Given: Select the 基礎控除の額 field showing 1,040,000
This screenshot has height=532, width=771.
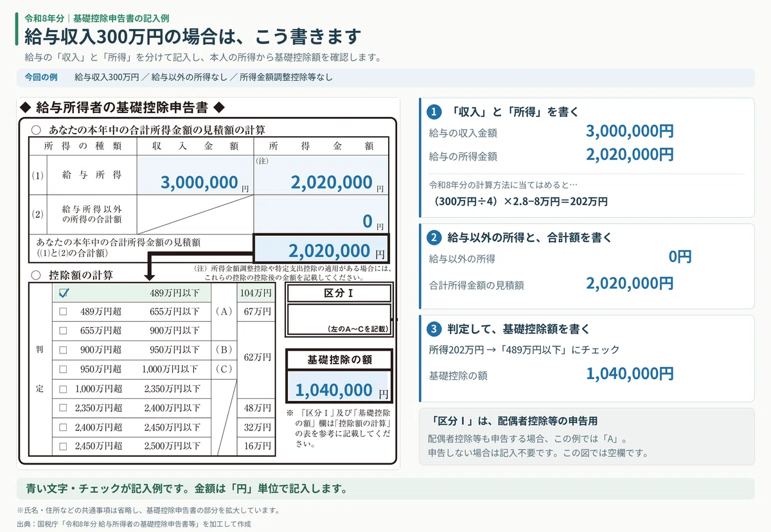Looking at the screenshot, I should tap(339, 387).
